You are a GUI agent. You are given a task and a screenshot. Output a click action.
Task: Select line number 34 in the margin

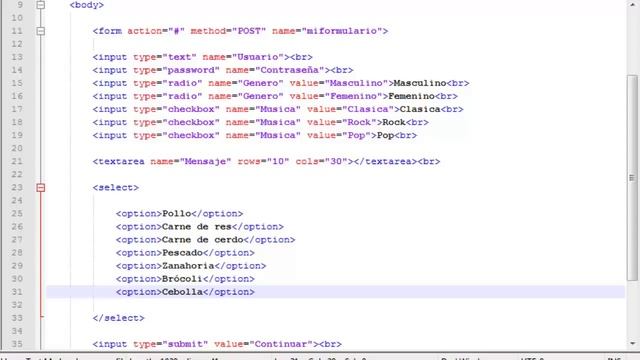[x=17, y=331]
